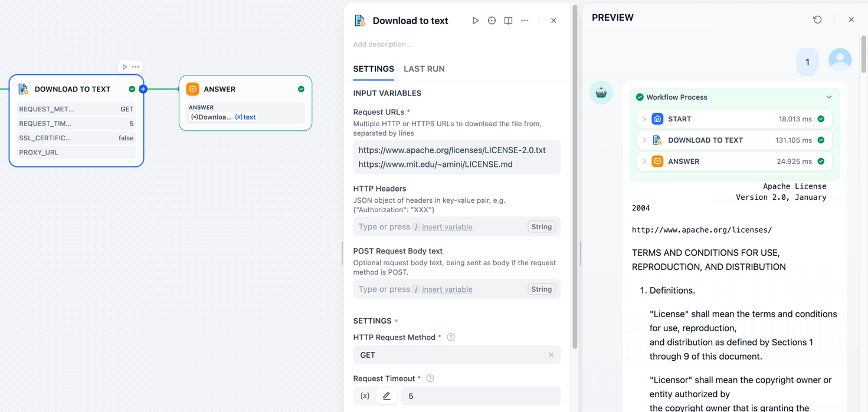This screenshot has width=868, height=412.
Task: Collapse the SETTINGS section arrow
Action: click(397, 321)
